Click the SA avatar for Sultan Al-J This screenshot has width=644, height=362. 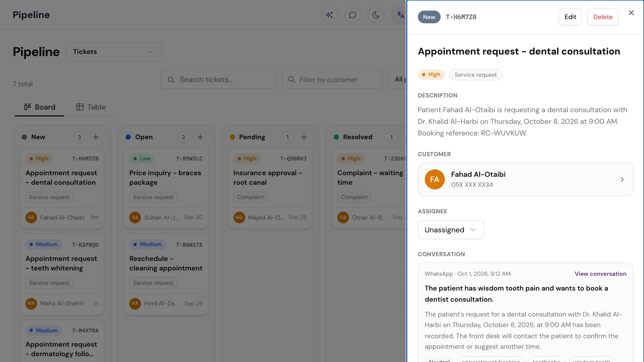coord(135,218)
